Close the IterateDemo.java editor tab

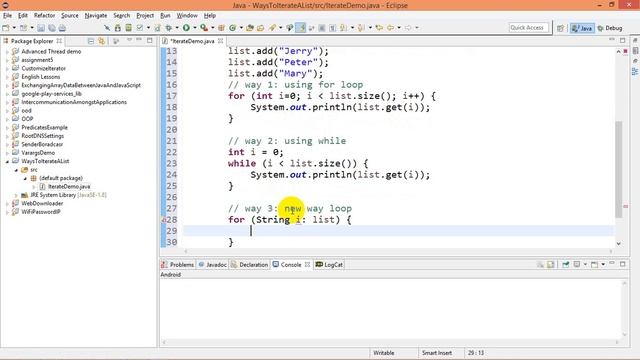tap(220, 41)
